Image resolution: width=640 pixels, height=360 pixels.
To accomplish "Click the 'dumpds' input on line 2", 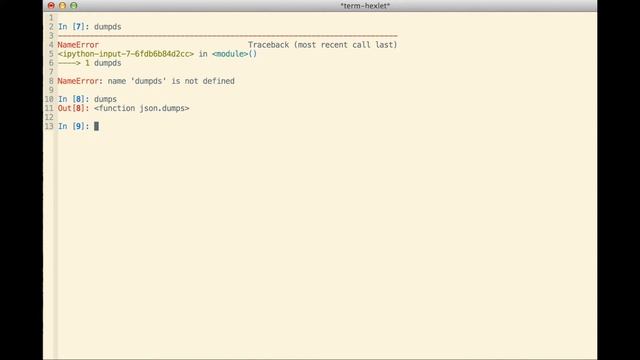I will point(108,27).
